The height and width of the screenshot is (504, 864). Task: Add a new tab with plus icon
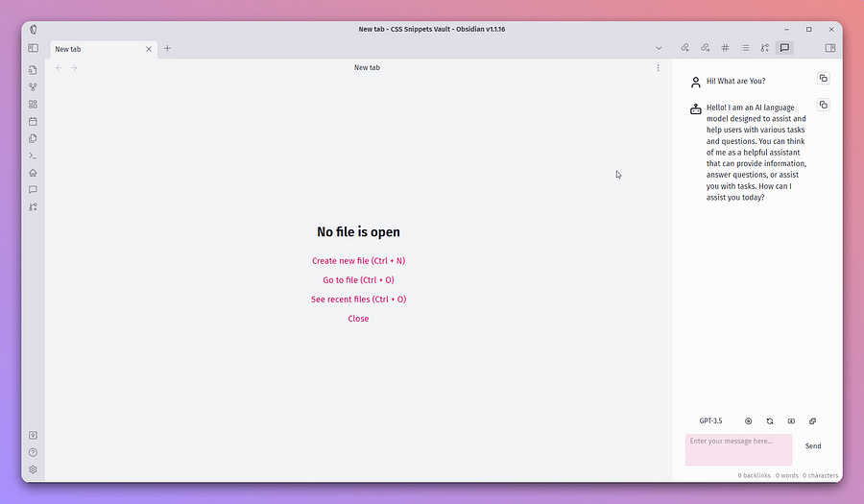(167, 48)
